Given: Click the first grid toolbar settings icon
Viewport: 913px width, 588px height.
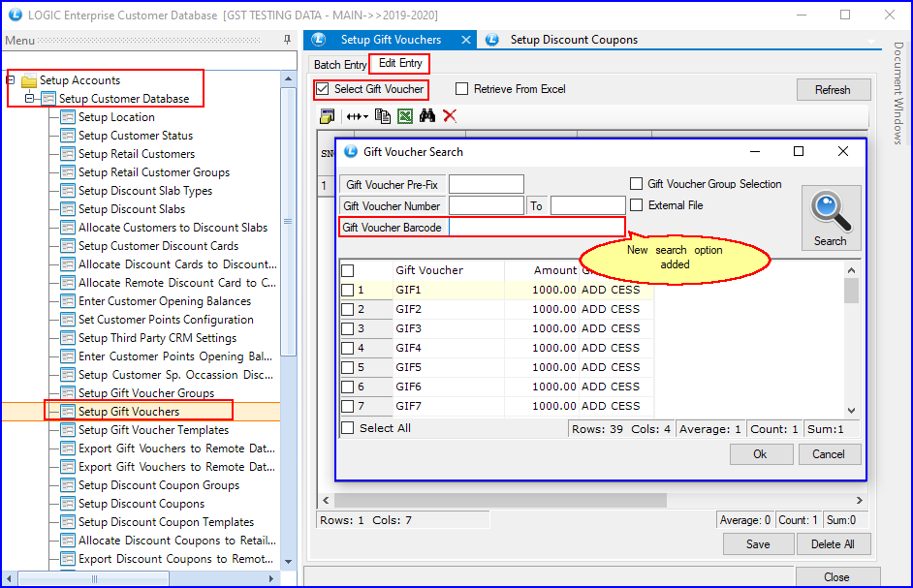Looking at the screenshot, I should [328, 116].
